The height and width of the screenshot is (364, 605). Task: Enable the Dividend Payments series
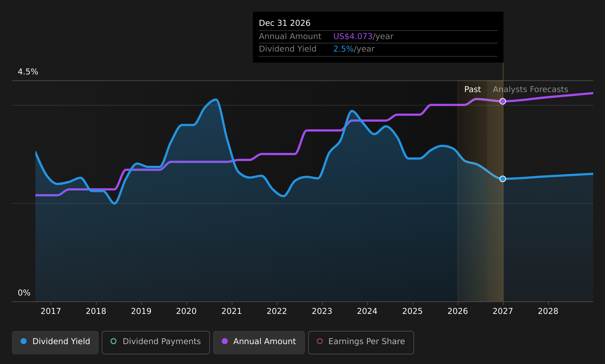click(156, 342)
